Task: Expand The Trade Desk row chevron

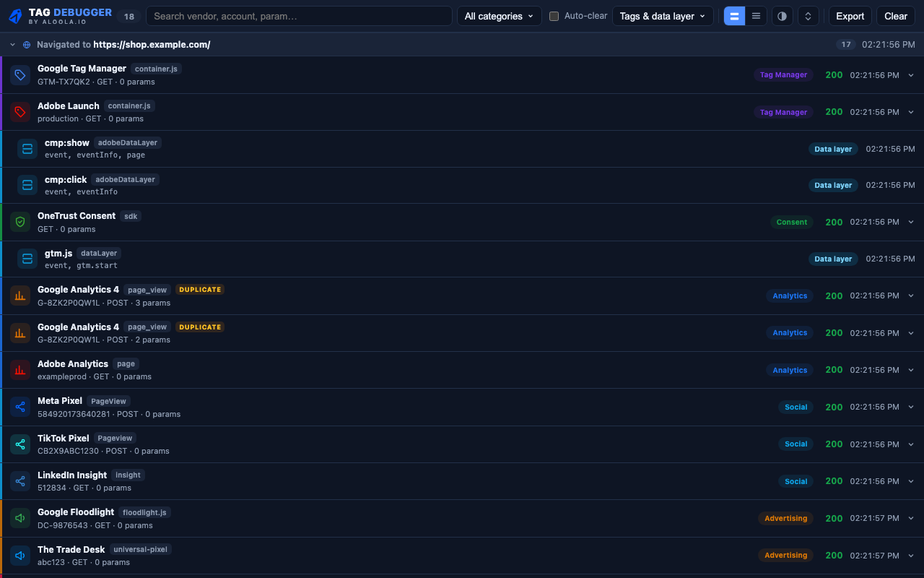Action: [911, 556]
